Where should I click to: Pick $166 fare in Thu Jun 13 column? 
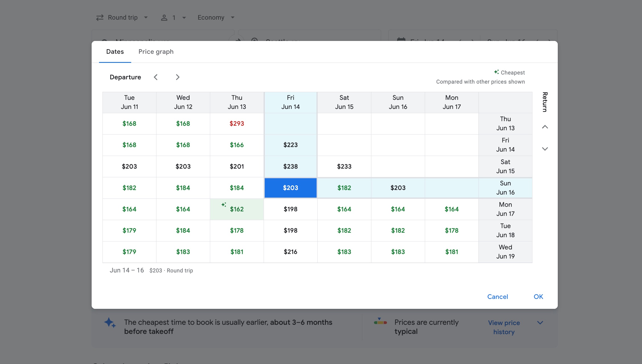237,145
